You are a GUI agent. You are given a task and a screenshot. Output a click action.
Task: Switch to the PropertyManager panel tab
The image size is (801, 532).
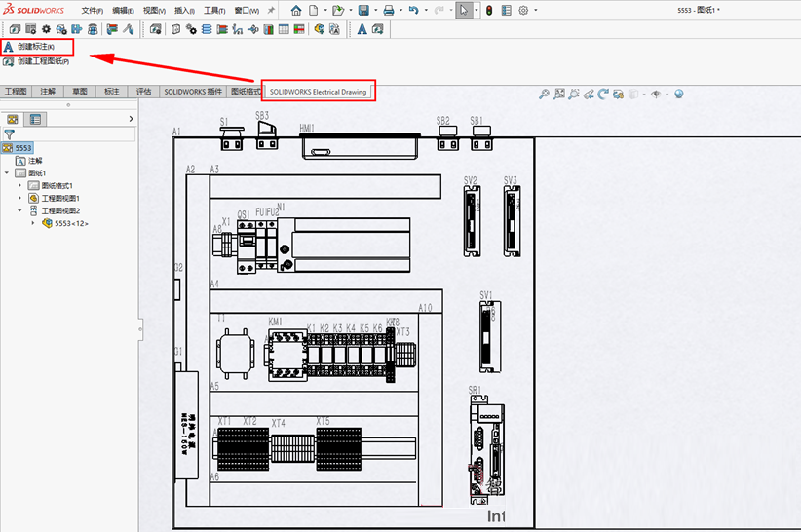[x=35, y=119]
